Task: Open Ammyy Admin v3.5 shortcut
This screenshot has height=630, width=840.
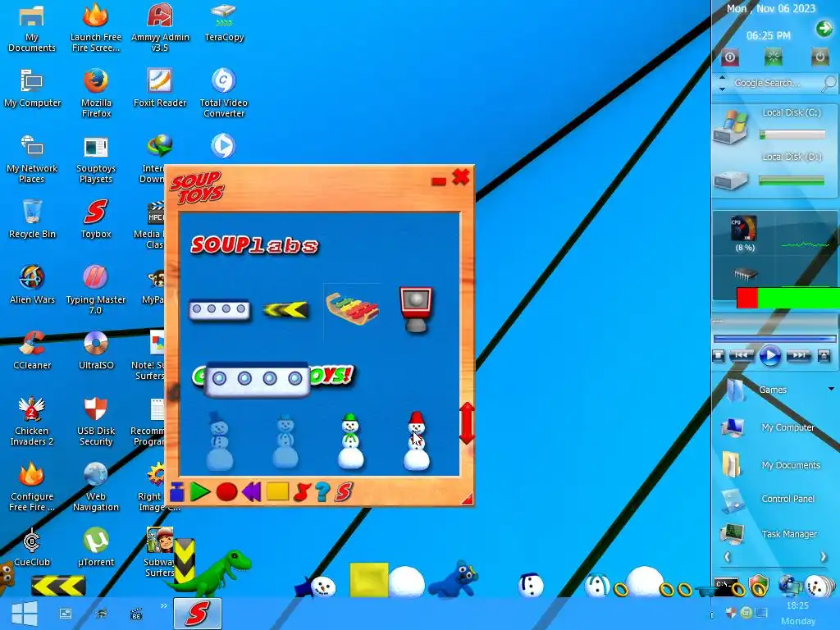Action: tap(160, 27)
